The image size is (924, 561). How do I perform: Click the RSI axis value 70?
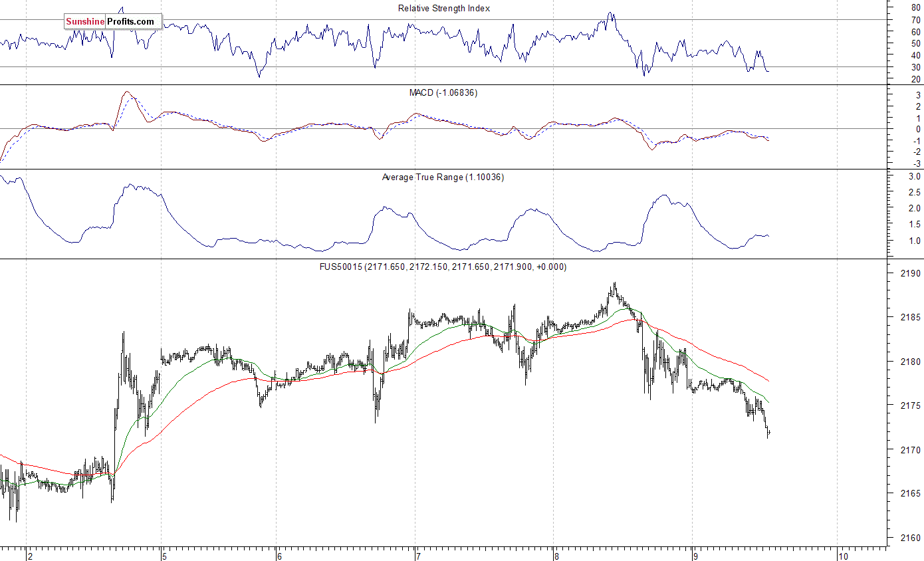[916, 20]
